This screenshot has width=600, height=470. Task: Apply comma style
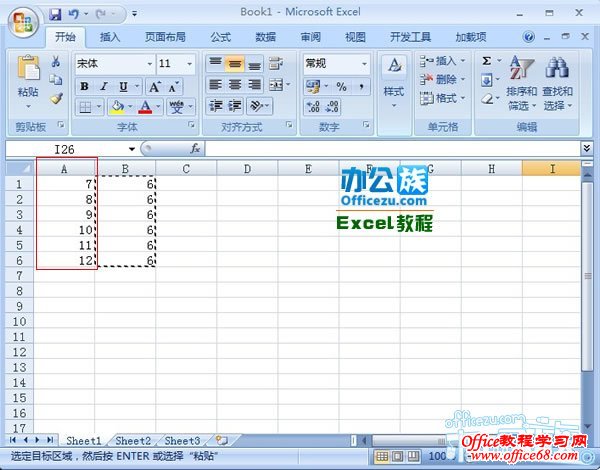coord(361,86)
